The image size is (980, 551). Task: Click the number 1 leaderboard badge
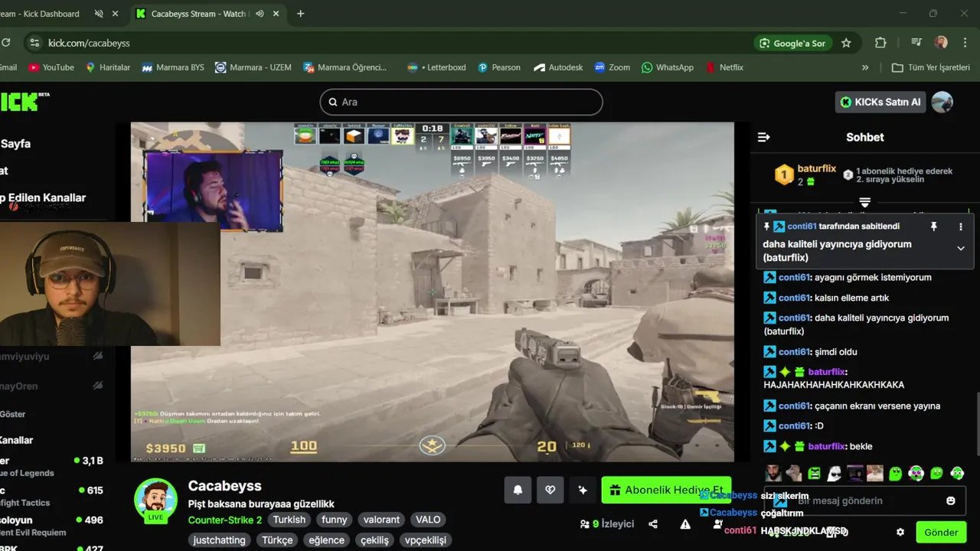point(784,175)
